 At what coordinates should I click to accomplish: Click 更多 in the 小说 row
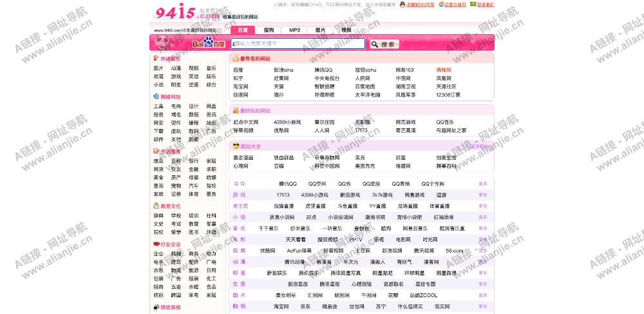pyautogui.click(x=482, y=217)
